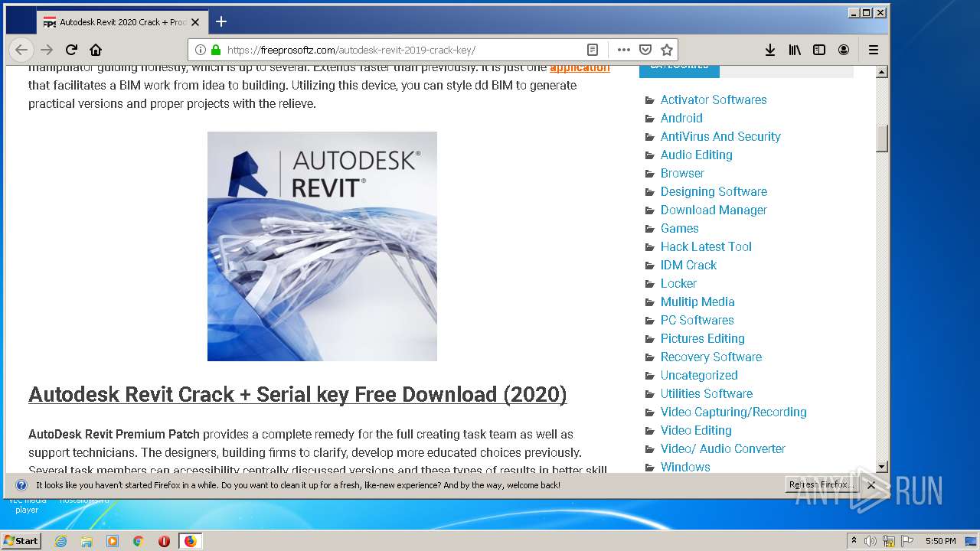Open Uncategorized category
980x551 pixels.
(699, 375)
